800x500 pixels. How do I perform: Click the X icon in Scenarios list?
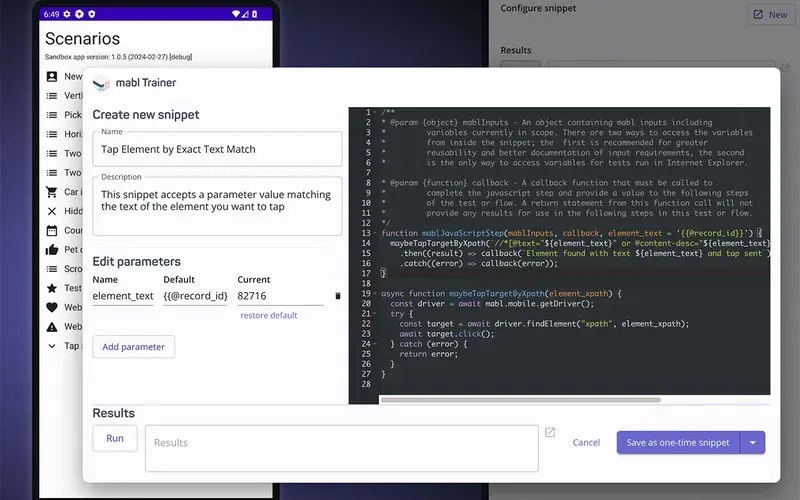click(52, 211)
